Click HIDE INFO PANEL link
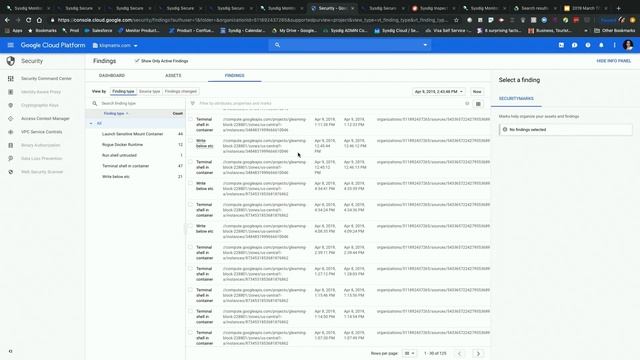 [x=613, y=61]
